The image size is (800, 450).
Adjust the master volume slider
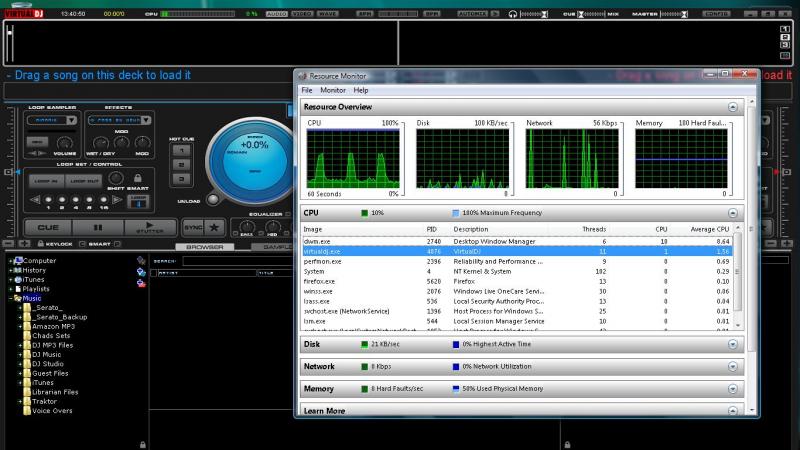pos(674,14)
